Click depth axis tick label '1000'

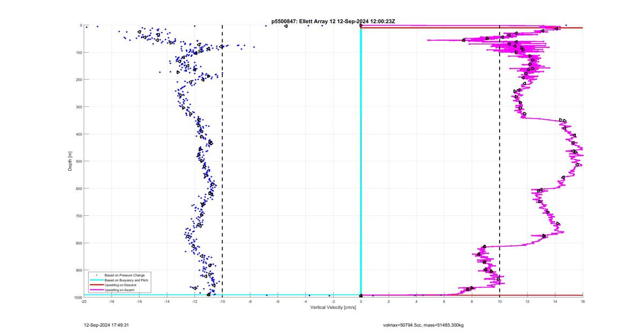click(77, 297)
